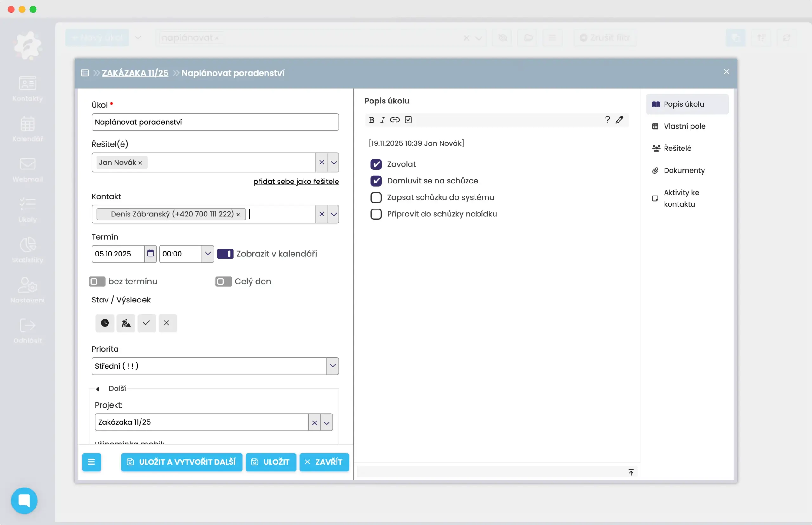Open chat bubble widget
Viewport: 812px width, 525px height.
click(24, 500)
